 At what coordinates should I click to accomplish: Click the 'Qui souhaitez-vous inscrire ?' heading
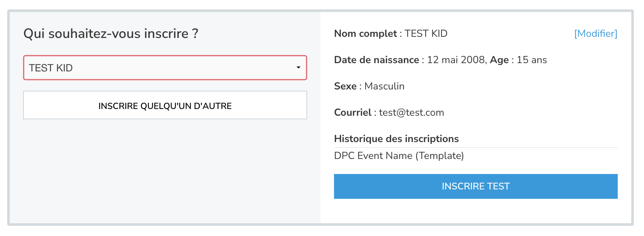click(x=111, y=33)
